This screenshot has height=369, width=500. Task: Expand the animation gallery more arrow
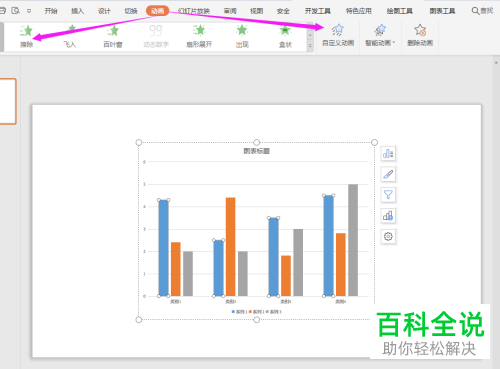point(310,46)
